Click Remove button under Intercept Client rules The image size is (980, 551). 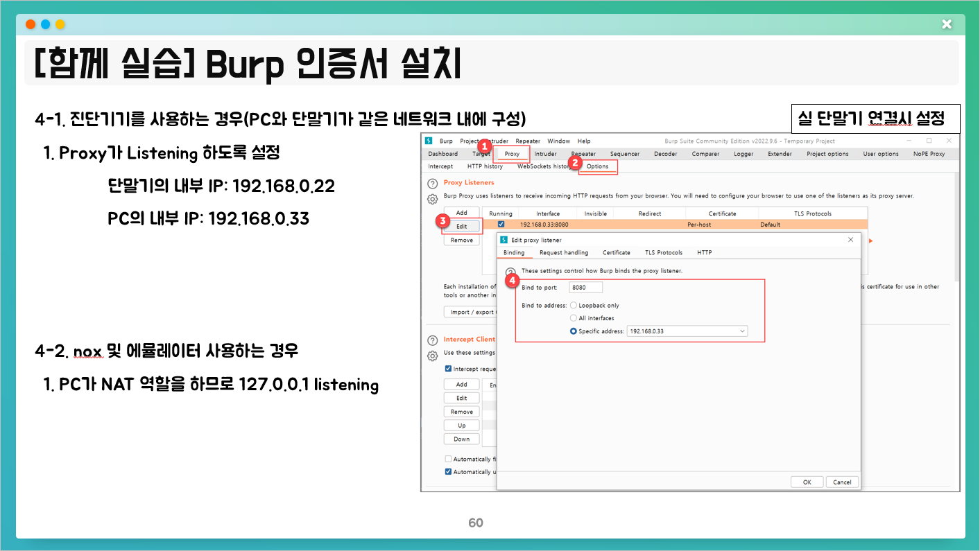461,412
